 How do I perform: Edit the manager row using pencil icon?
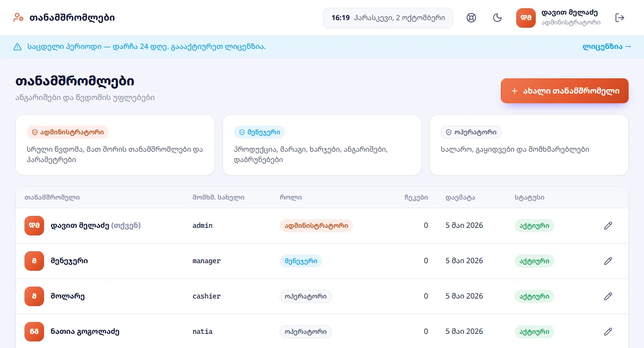click(x=608, y=261)
